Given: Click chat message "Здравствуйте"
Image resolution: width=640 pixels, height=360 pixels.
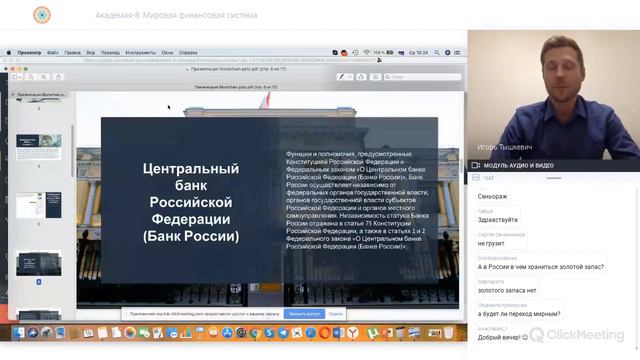Looking at the screenshot, I should tap(498, 220).
